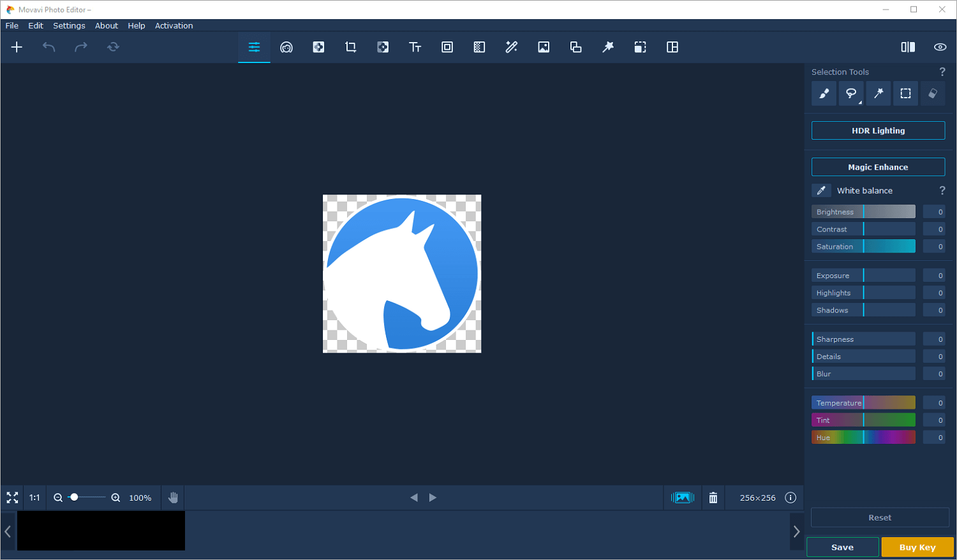This screenshot has width=957, height=560.
Task: Switch to full screen view
Action: [12, 497]
